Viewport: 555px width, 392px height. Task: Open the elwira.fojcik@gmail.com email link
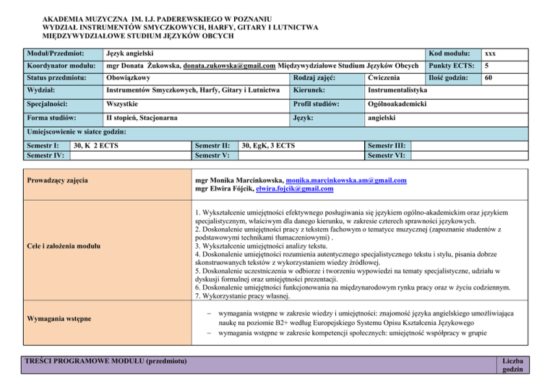coord(289,189)
